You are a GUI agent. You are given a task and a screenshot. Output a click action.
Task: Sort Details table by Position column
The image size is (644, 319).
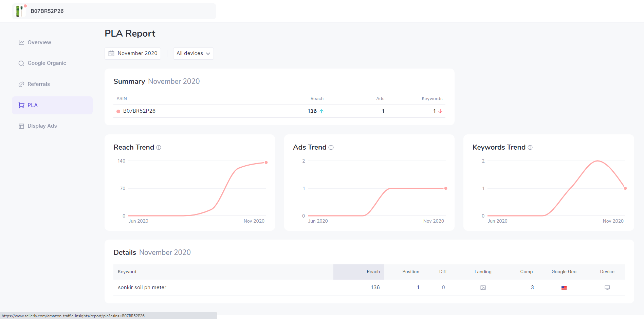point(411,272)
